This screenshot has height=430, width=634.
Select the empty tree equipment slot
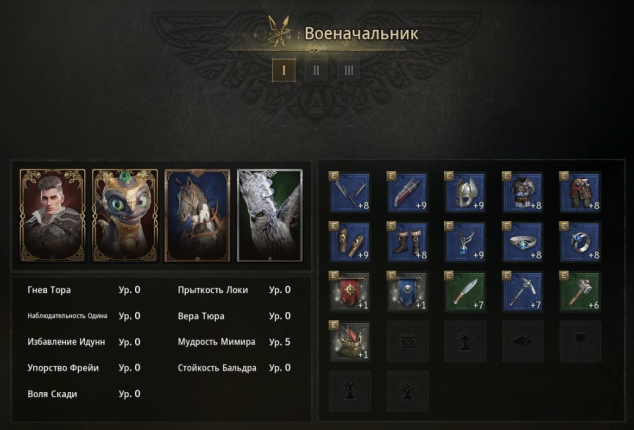pyautogui.click(x=407, y=391)
